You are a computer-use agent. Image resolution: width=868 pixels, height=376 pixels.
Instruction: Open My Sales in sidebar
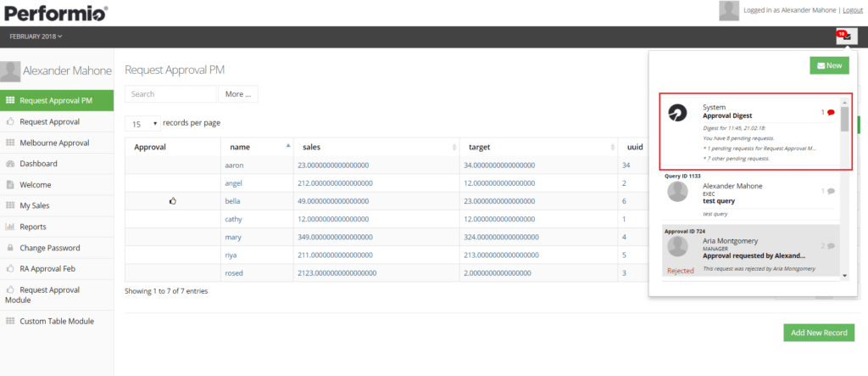tap(57, 205)
